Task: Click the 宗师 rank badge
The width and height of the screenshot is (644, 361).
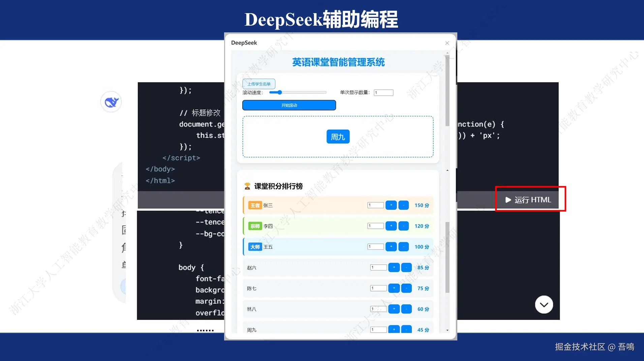Action: (x=255, y=226)
